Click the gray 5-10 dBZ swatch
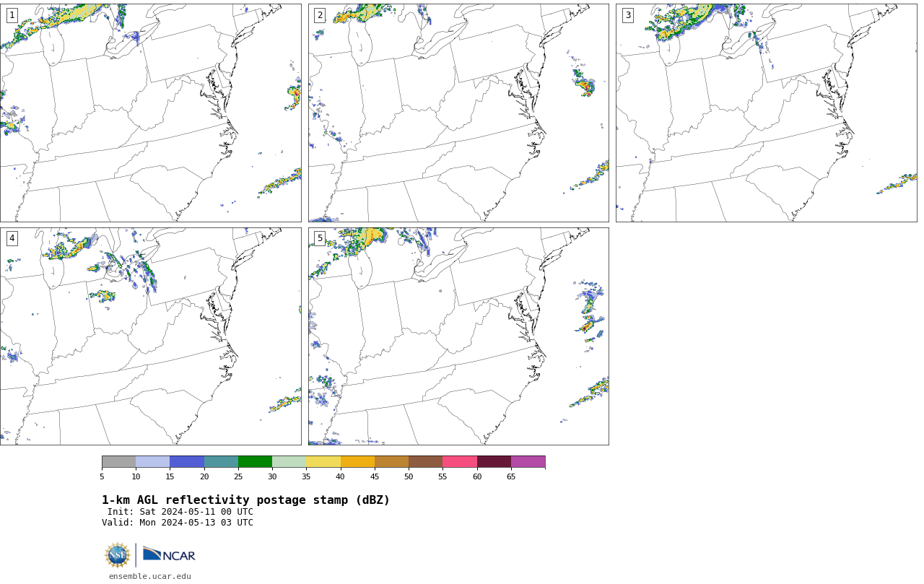Viewport: 924px width, 584px height. (x=118, y=462)
